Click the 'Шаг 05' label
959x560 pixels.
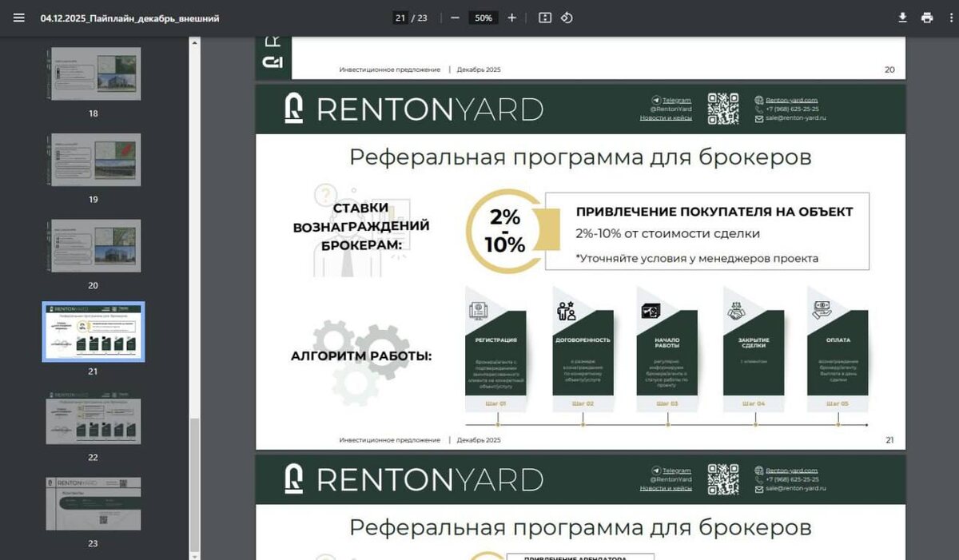click(x=838, y=403)
